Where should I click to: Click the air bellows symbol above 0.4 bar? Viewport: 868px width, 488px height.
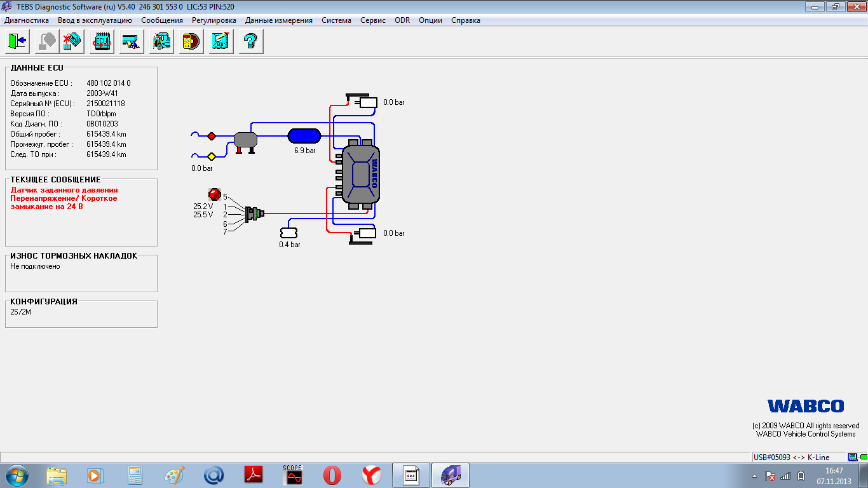tap(289, 233)
